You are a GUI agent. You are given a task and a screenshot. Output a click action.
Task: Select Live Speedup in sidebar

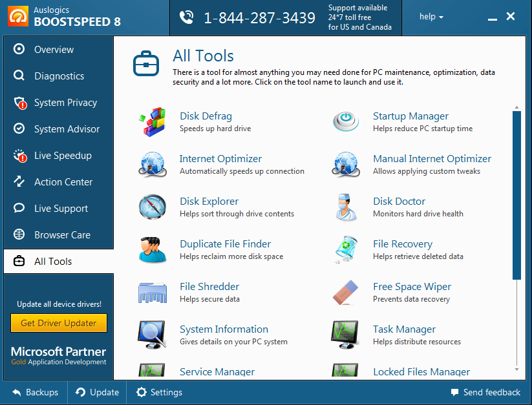pyautogui.click(x=58, y=155)
